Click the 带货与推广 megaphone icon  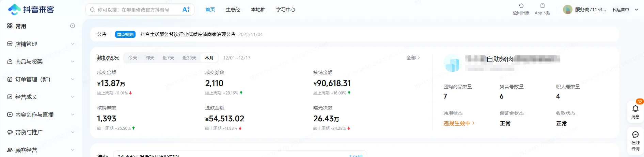10,132
